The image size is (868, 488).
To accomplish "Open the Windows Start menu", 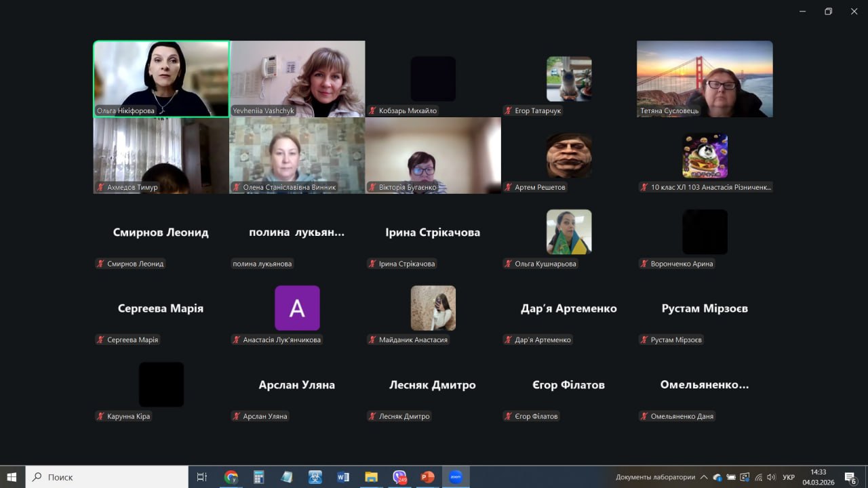I will pos(12,477).
